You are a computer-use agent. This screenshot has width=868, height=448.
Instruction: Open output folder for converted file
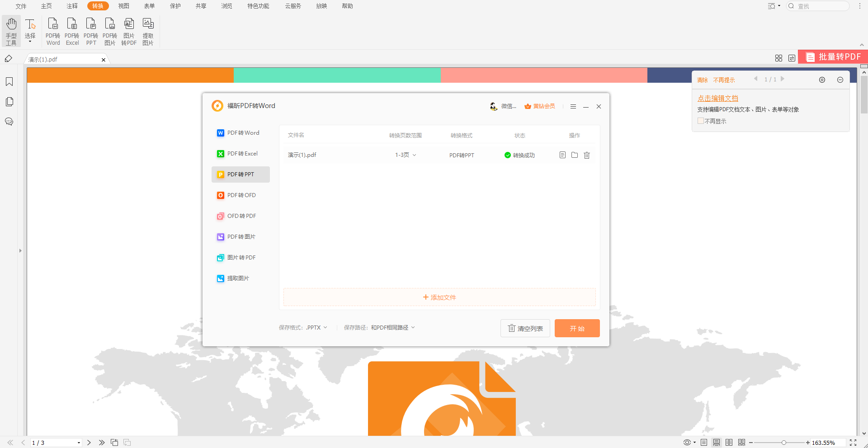click(x=575, y=155)
